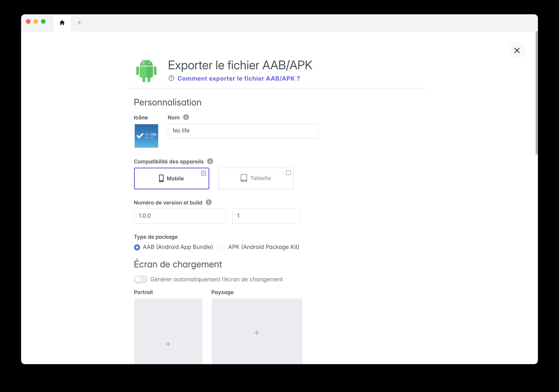Viewport: 559px width, 392px height.
Task: Uncheck the Mobile compatibility option
Action: point(203,173)
